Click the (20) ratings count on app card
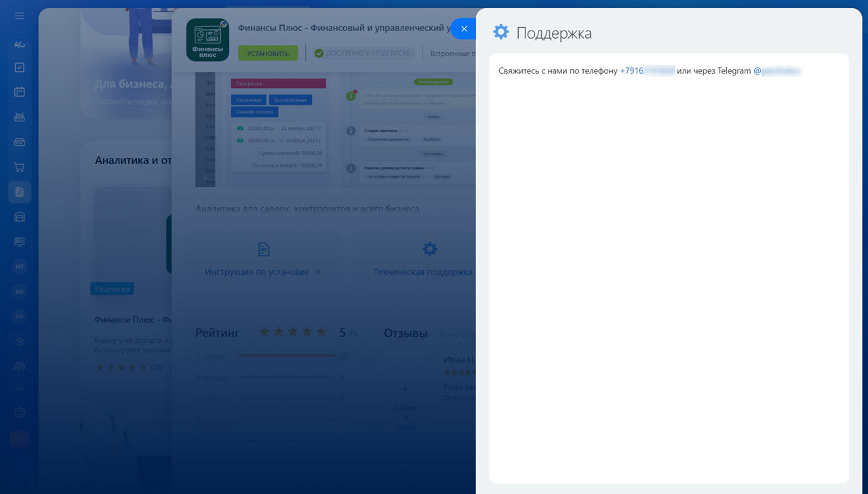The width and height of the screenshot is (868, 494). (x=156, y=367)
